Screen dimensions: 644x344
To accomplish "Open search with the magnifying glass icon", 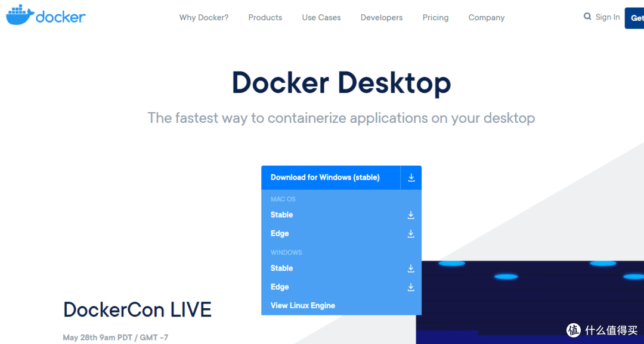I will [587, 17].
